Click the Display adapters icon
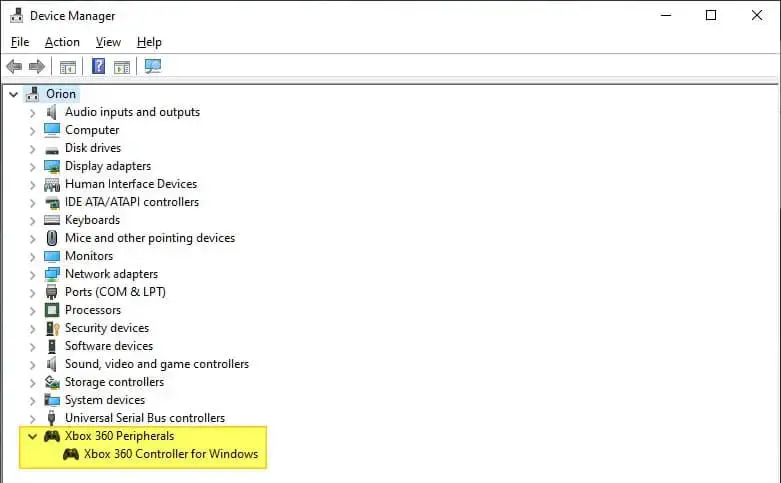The height and width of the screenshot is (483, 781). tap(52, 166)
